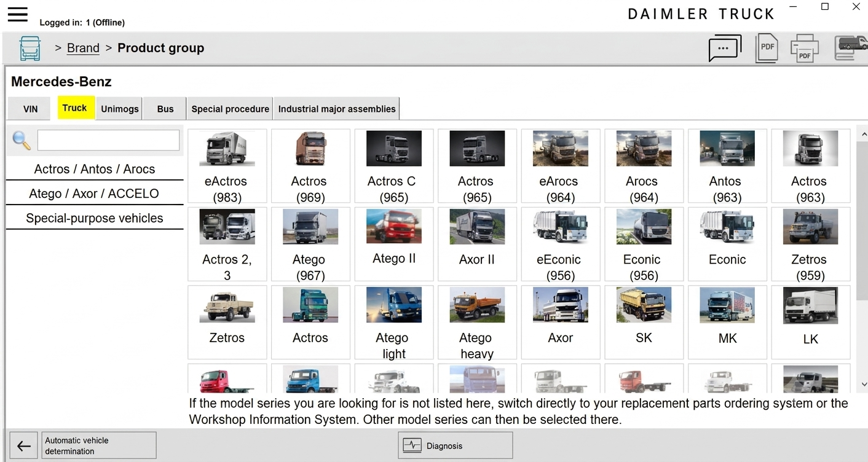The height and width of the screenshot is (462, 868).
Task: Open the SK model series
Action: (x=644, y=322)
